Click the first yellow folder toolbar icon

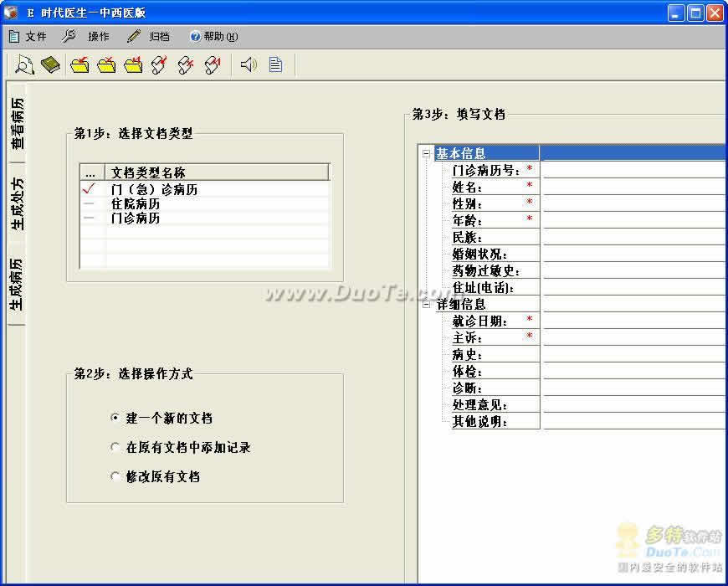pos(79,64)
